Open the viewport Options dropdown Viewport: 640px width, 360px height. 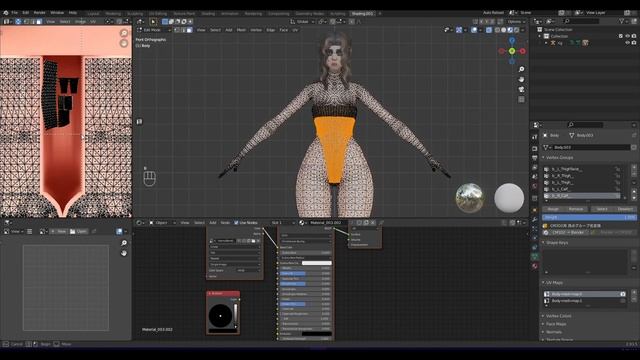(516, 22)
